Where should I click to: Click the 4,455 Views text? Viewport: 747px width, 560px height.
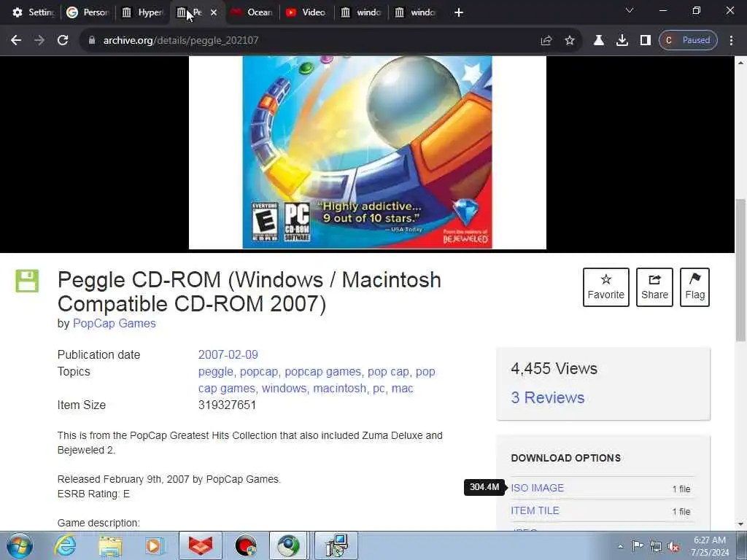[x=554, y=368]
